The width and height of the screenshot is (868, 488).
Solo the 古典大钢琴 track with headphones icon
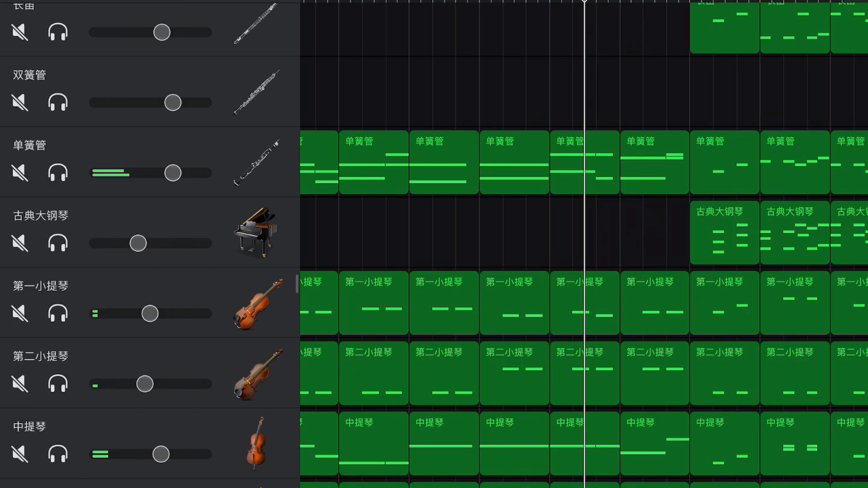58,243
